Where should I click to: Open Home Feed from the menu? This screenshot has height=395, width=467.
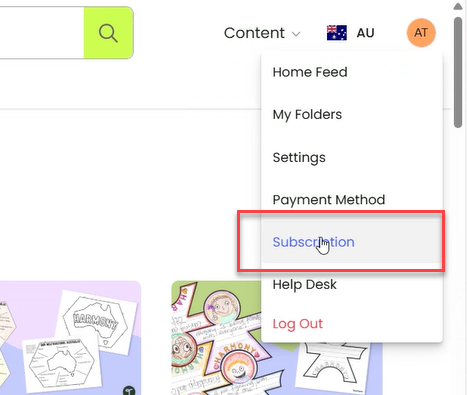click(310, 72)
